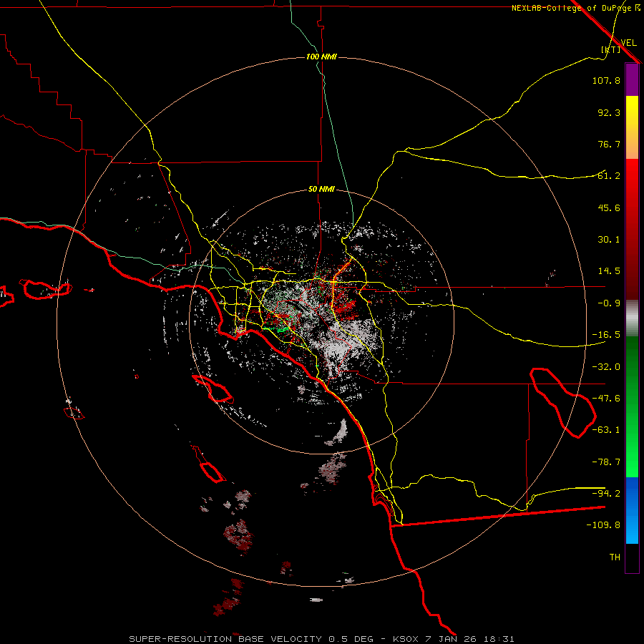644x644 pixels.
Task: Click the 92.3 velocity scale value
Action: tap(609, 112)
